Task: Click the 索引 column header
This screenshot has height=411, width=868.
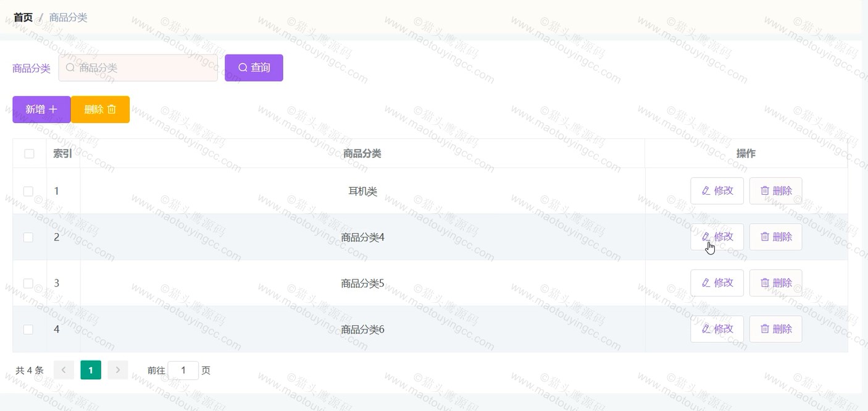Action: (62, 153)
